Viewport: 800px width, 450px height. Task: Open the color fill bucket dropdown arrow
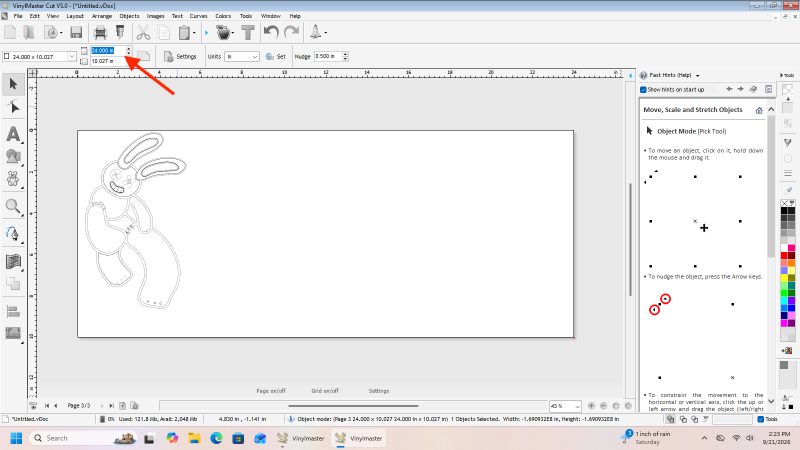pos(233,33)
